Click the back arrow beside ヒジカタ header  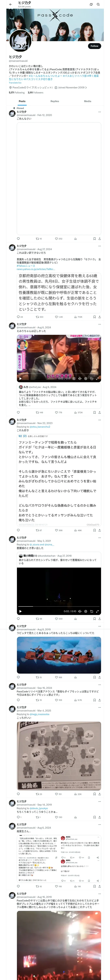11,5
